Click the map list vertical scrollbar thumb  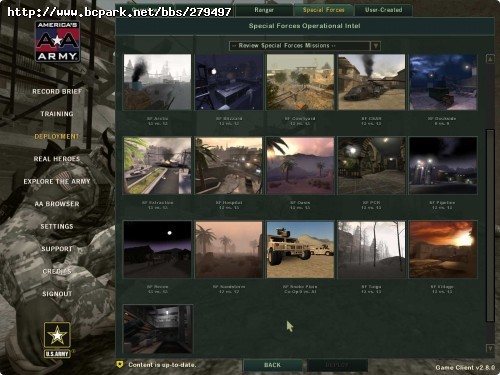(x=490, y=226)
